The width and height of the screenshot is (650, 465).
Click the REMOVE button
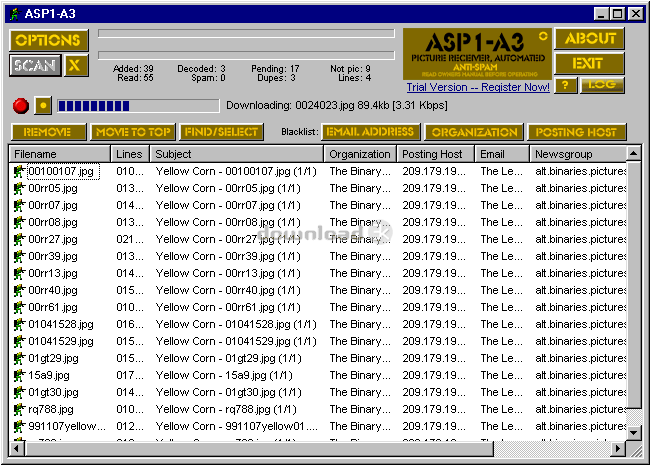click(x=48, y=132)
